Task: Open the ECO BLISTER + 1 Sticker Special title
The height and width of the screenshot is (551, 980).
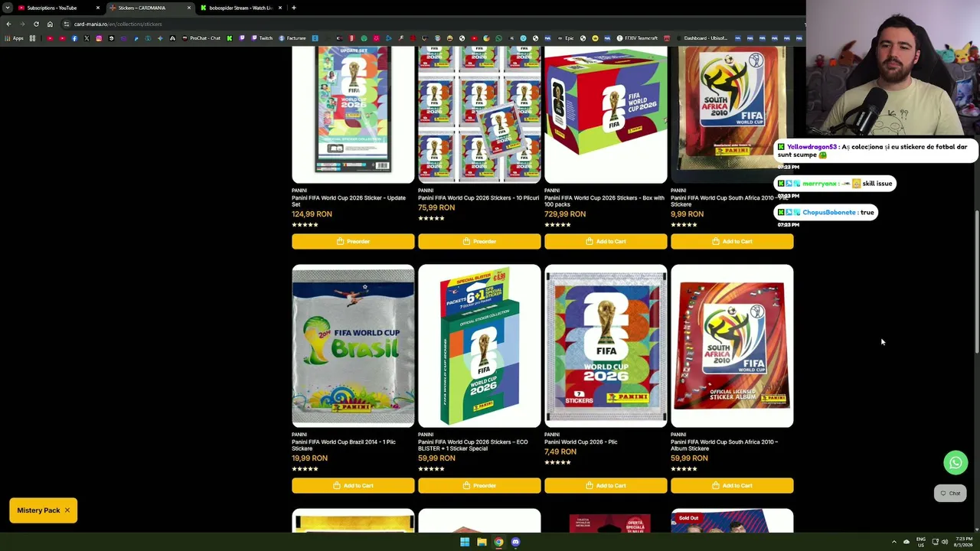Action: point(473,445)
